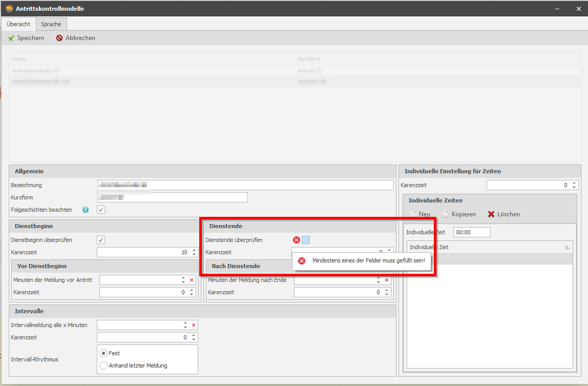588x386 pixels.
Task: Select Anhand letzter Meldung radio option
Action: click(103, 365)
